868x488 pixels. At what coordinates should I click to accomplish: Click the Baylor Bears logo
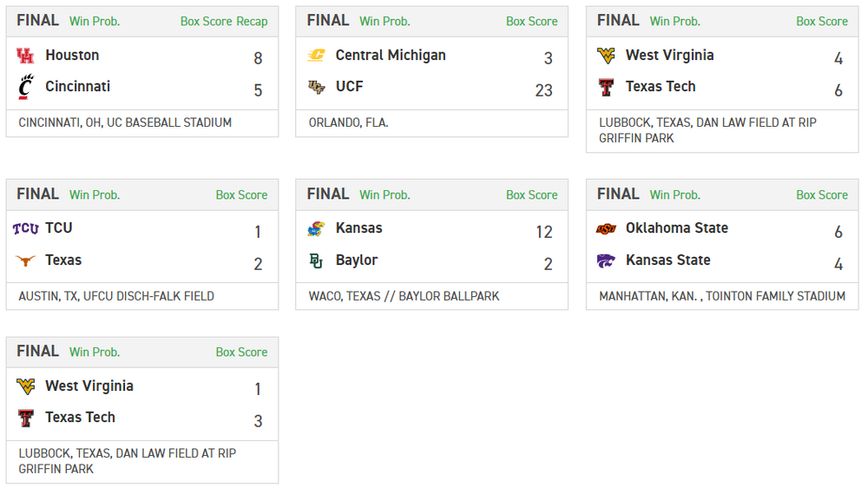coord(316,260)
